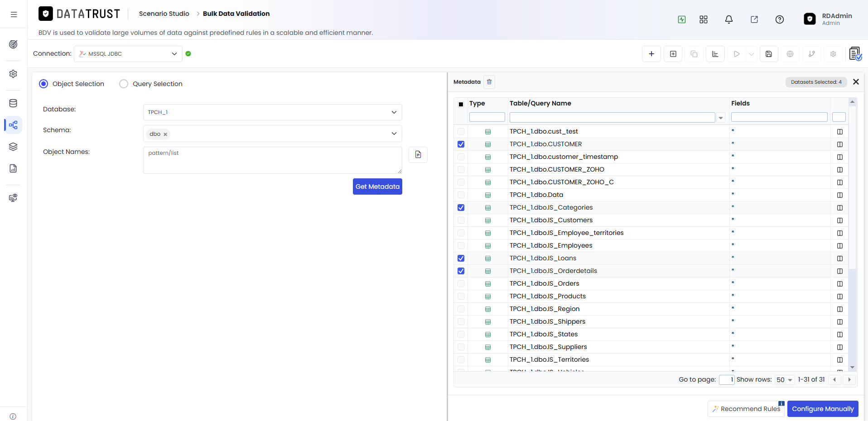Open the hamburger menu icon
This screenshot has height=421, width=868.
click(14, 14)
